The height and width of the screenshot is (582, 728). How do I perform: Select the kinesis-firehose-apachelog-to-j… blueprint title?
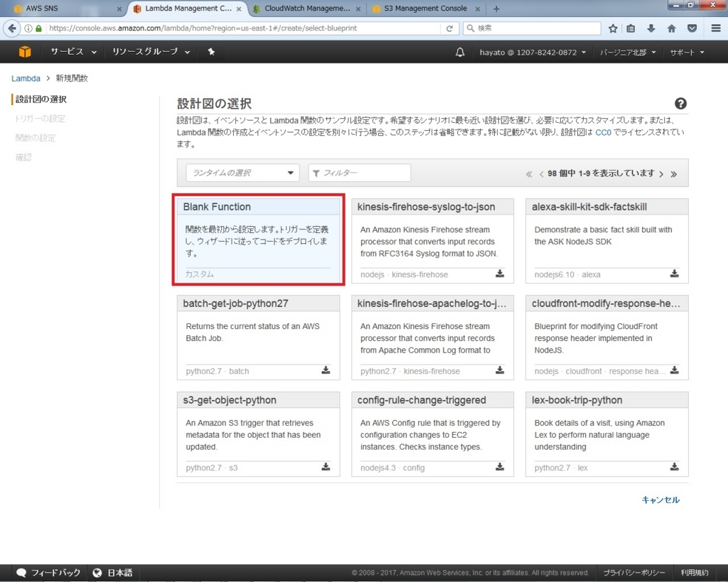click(432, 303)
